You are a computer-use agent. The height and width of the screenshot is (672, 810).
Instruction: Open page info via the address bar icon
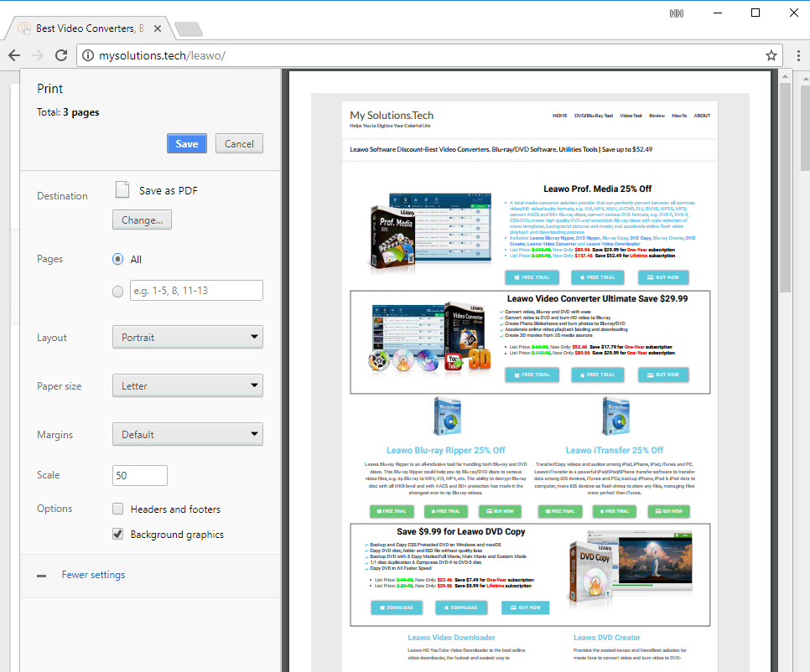[90, 55]
